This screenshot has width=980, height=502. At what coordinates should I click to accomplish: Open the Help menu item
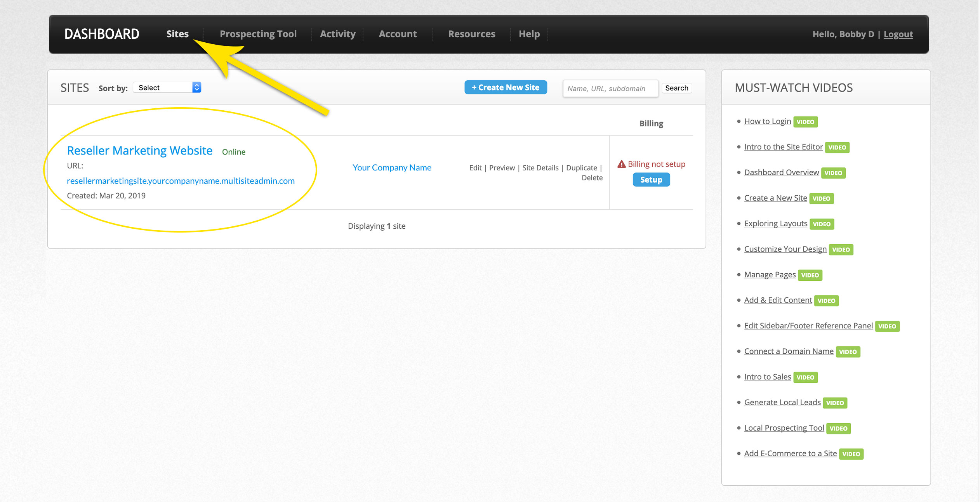(x=529, y=34)
